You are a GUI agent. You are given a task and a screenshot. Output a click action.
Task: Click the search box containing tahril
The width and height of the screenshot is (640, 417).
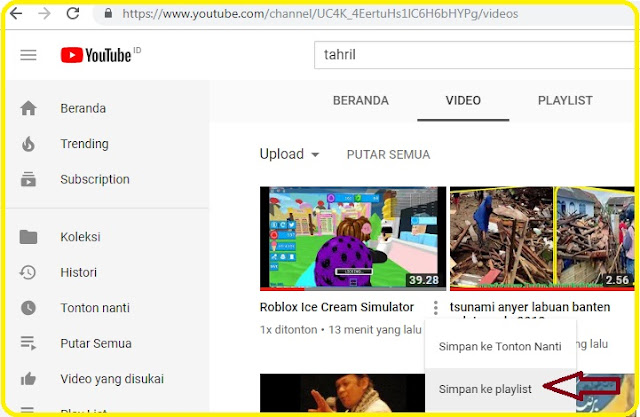coord(473,55)
